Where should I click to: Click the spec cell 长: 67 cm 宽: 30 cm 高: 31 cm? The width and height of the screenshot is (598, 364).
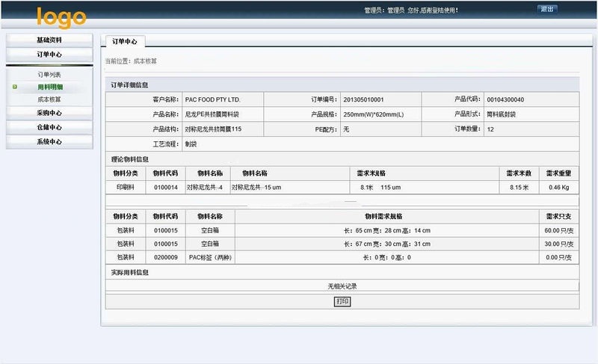[x=387, y=244]
